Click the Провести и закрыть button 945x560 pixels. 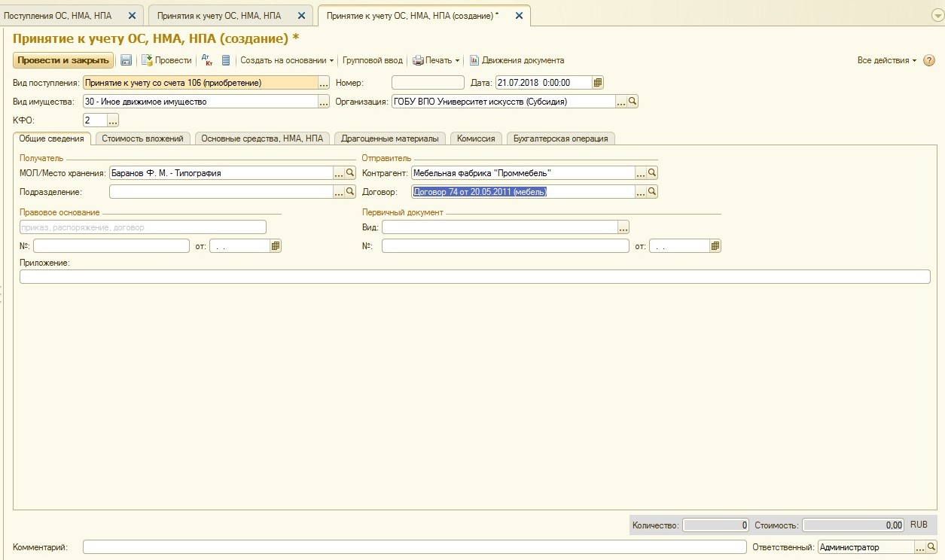[63, 60]
